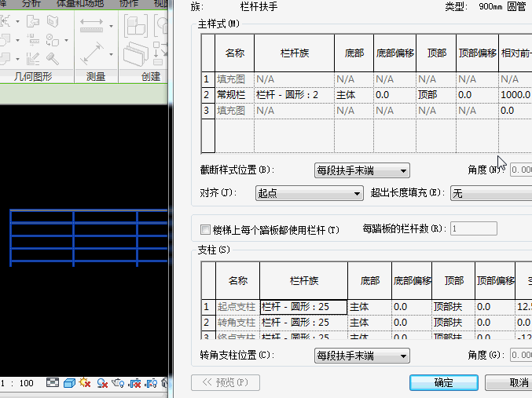The height and width of the screenshot is (398, 532).
Task: Expand the cope tool dropdown arrow
Action: pos(17,21)
